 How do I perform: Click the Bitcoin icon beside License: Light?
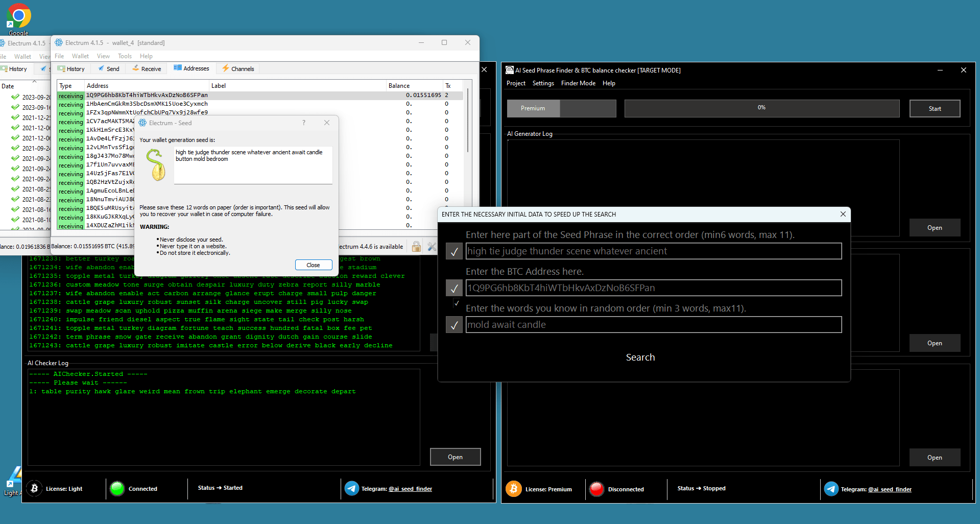pos(34,489)
